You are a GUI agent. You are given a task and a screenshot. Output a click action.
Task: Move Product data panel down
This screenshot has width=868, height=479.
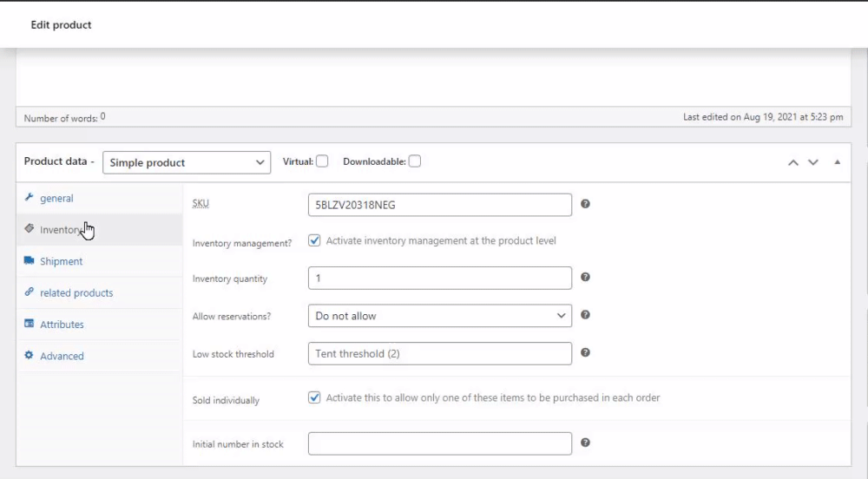pyautogui.click(x=812, y=162)
